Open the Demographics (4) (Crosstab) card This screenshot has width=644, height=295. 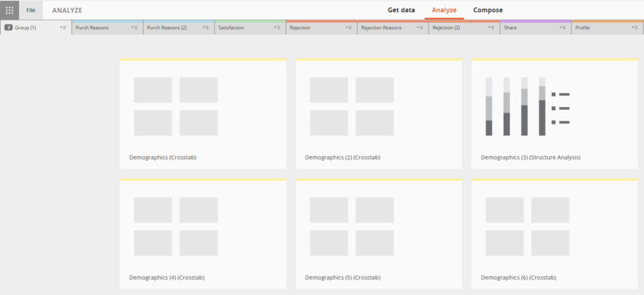click(203, 234)
